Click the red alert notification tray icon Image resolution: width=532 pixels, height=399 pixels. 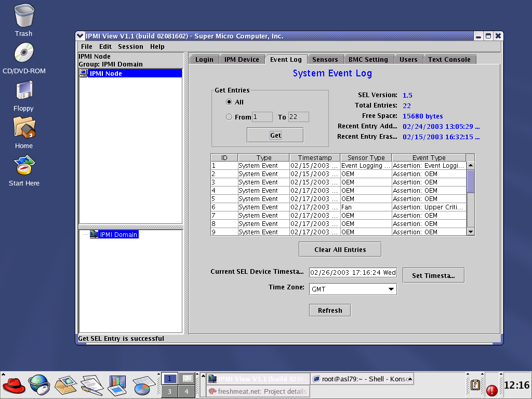point(491,390)
